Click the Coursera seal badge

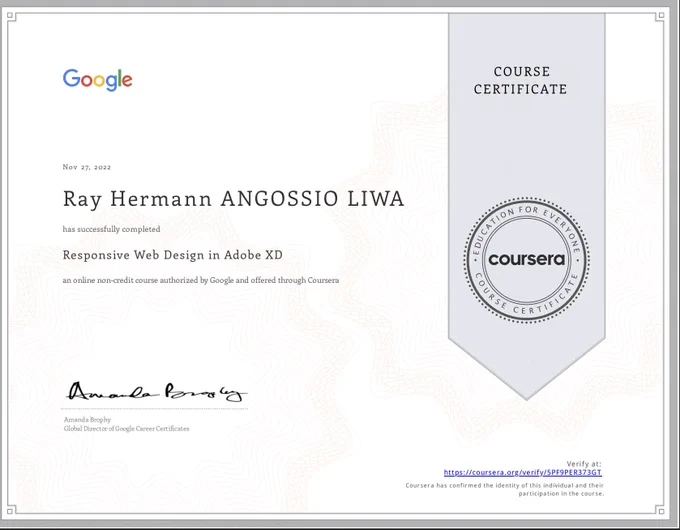(x=526, y=260)
